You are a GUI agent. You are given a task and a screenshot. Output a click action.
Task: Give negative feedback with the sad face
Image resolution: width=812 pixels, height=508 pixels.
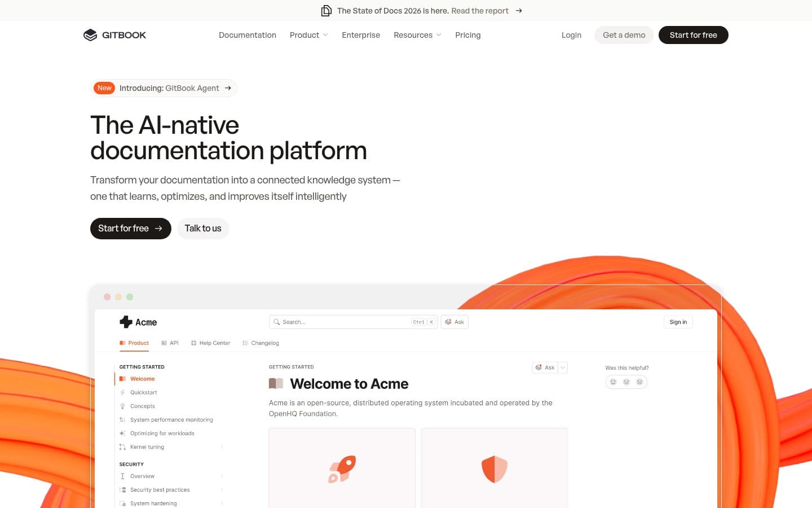coord(639,382)
